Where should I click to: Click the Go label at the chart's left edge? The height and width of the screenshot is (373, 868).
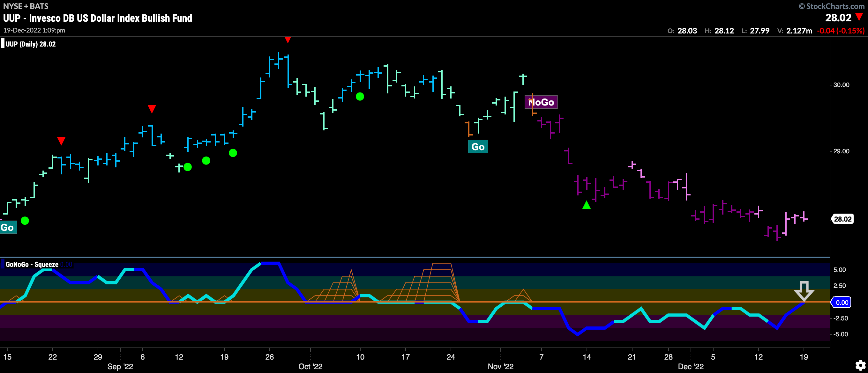click(8, 228)
